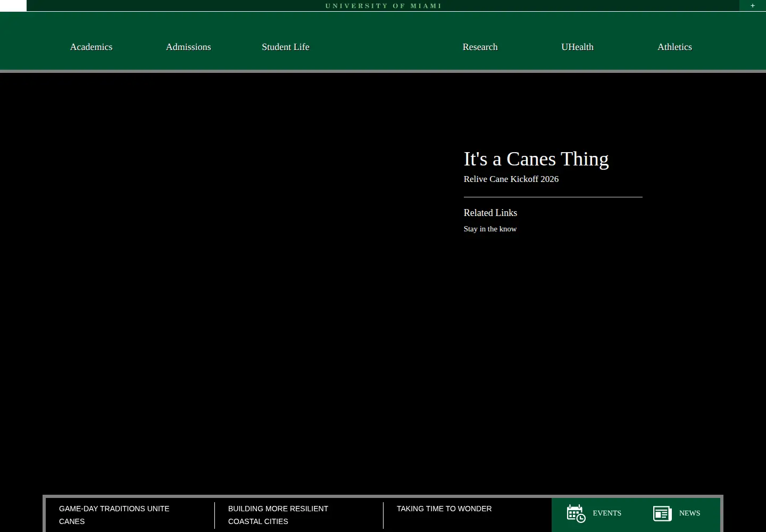The width and height of the screenshot is (766, 532).
Task: Click the Events label
Action: pyautogui.click(x=607, y=513)
